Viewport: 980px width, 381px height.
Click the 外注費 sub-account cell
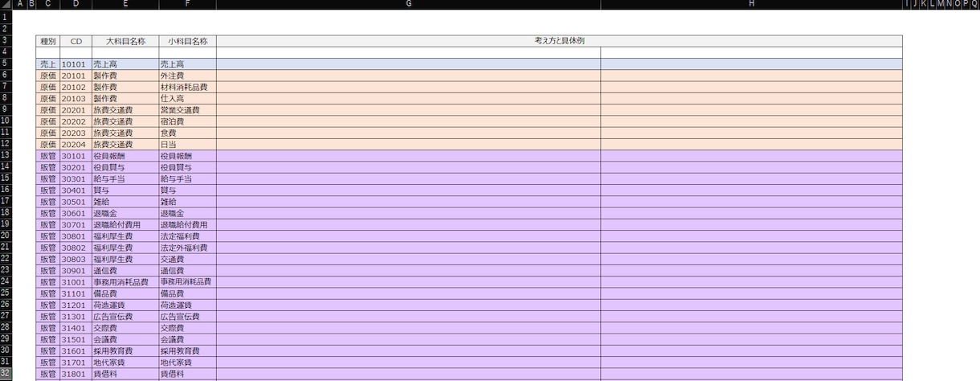(187, 75)
